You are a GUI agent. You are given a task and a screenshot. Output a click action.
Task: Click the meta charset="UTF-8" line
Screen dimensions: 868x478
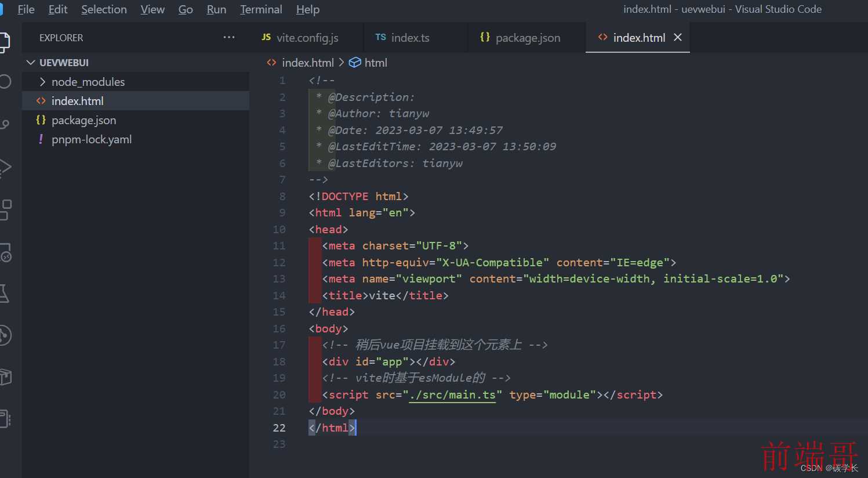point(395,246)
